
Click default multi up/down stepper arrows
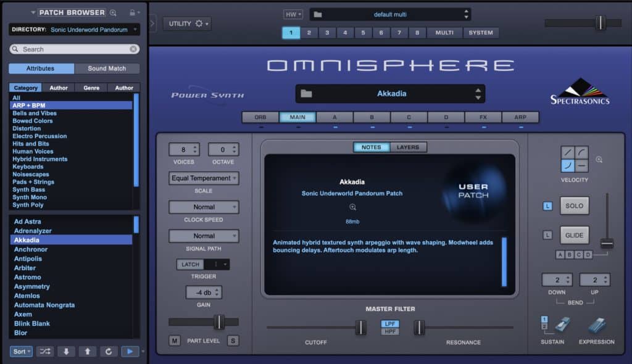[x=467, y=15]
